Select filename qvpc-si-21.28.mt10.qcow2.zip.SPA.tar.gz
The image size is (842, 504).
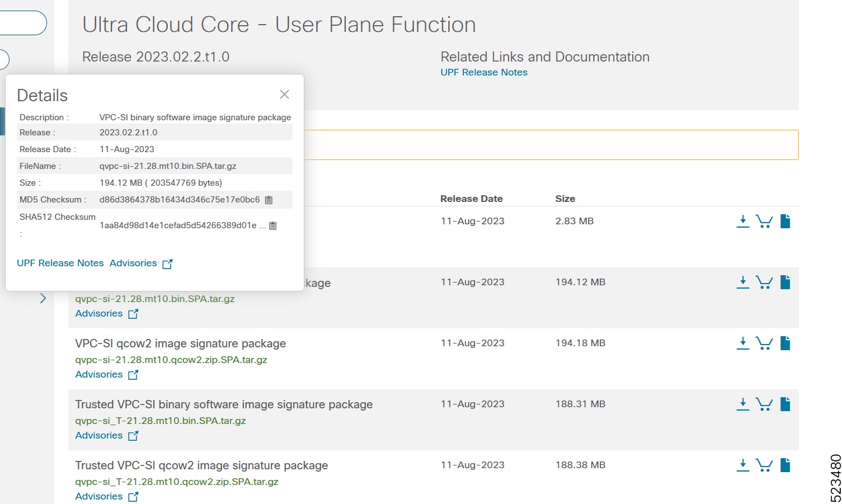click(171, 360)
